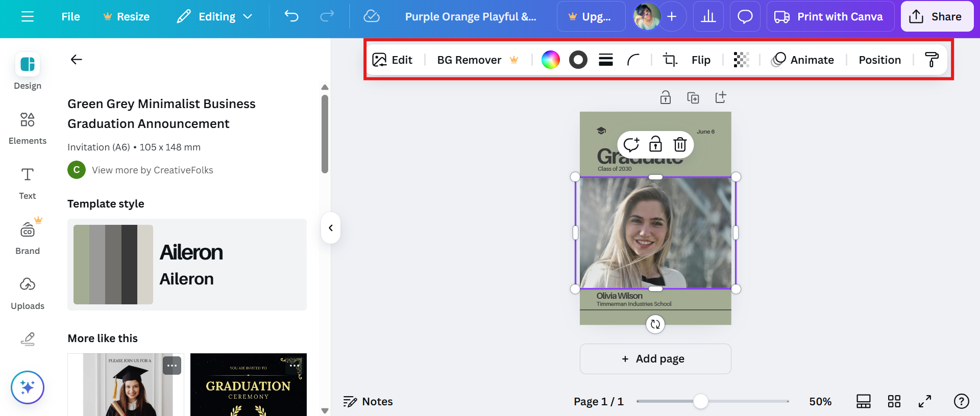Select the Olivia Wilson name text
980x416 pixels.
619,296
